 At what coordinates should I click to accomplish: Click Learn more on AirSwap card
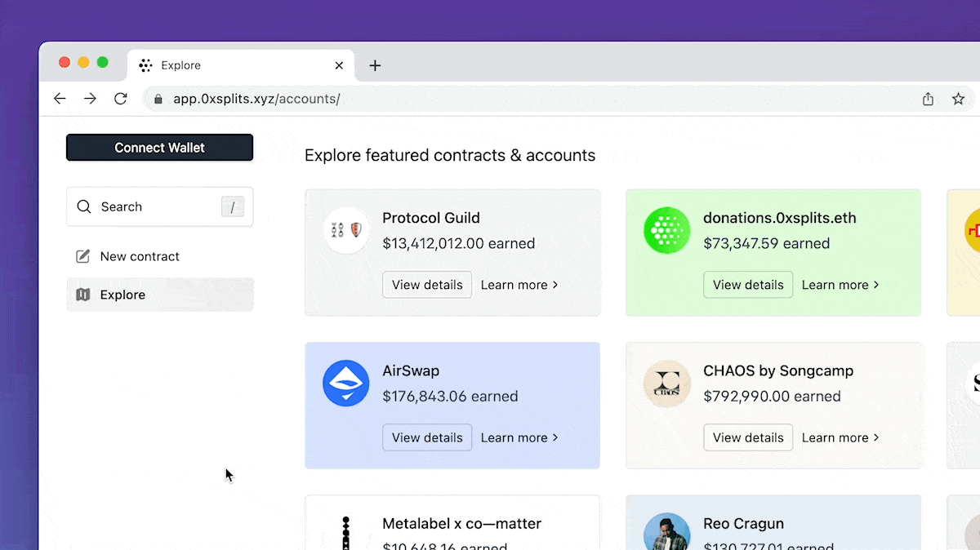519,437
